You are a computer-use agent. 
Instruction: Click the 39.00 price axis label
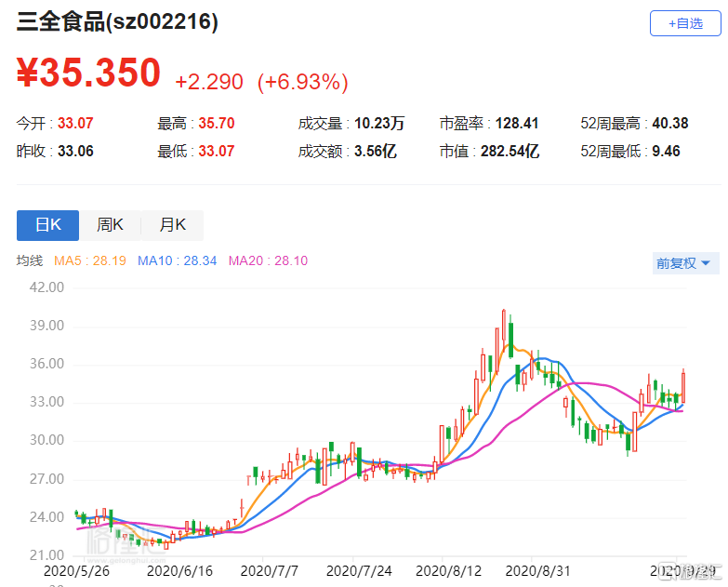(46, 325)
